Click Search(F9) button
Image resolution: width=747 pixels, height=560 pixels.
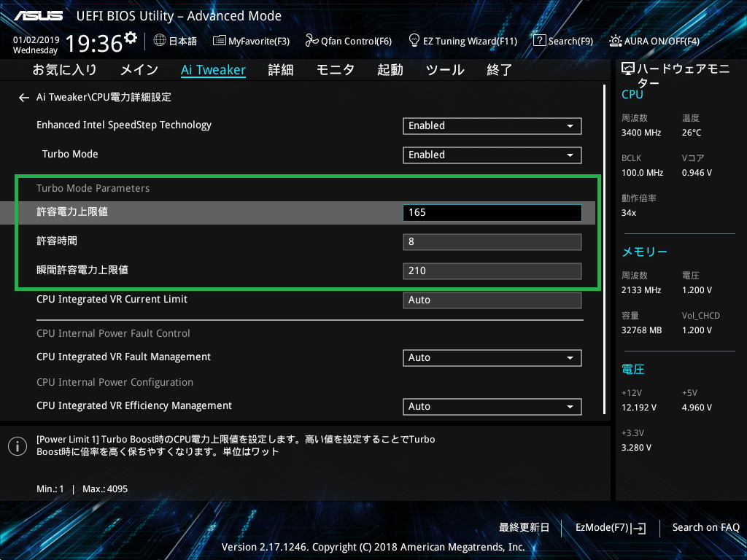[x=563, y=41]
